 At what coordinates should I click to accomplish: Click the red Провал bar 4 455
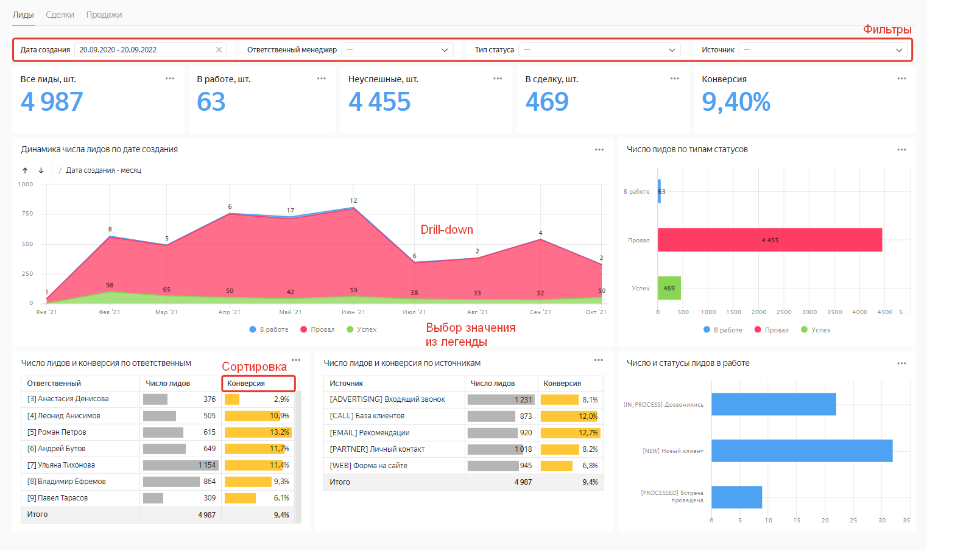(770, 240)
